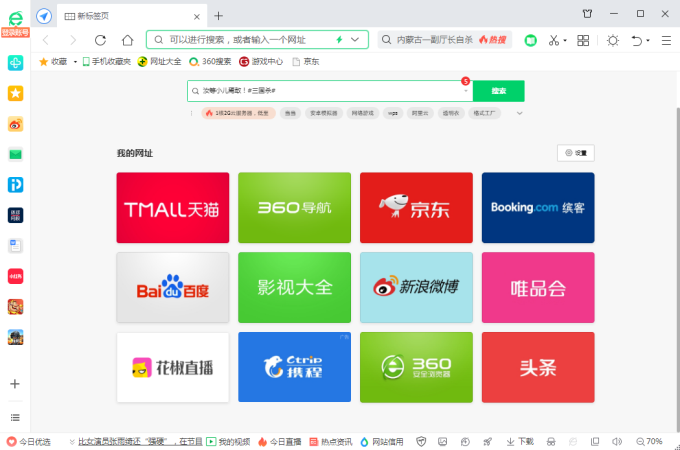Viewport: 680px width, 450px height.
Task: Add a sidebar app with plus icon
Action: point(15,384)
